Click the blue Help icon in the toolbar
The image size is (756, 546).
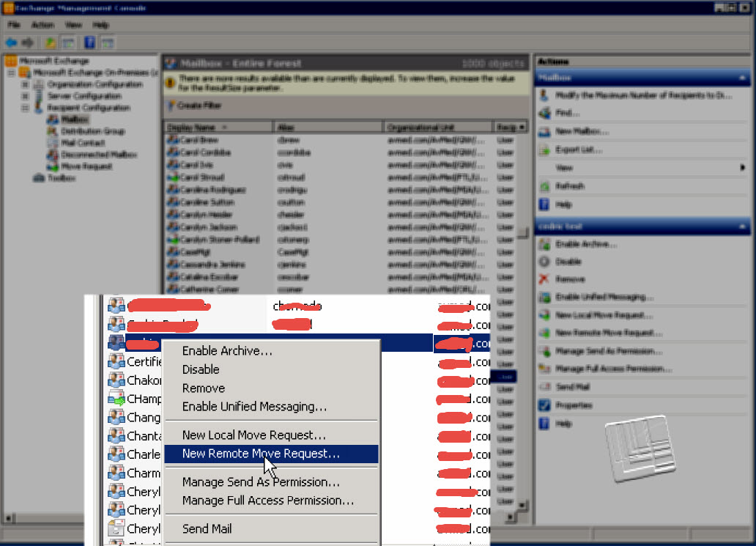pos(89,43)
